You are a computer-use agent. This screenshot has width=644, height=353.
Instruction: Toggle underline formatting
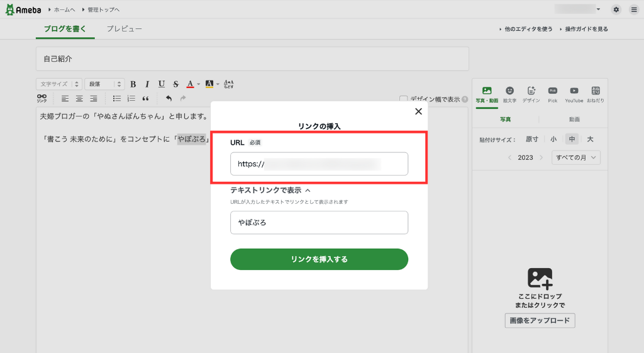[162, 84]
